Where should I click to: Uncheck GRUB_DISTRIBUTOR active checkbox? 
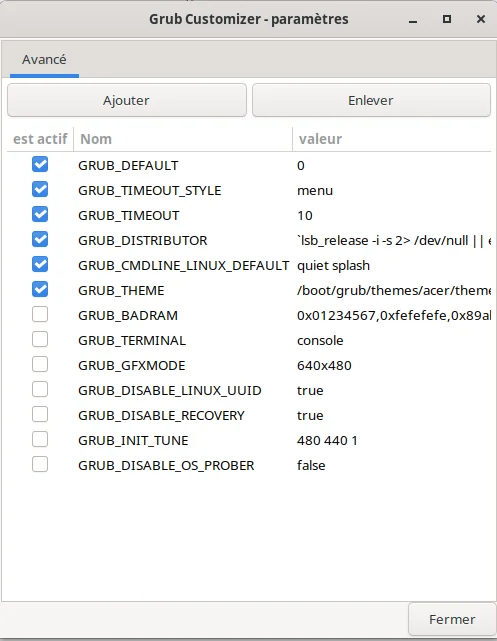(40, 240)
